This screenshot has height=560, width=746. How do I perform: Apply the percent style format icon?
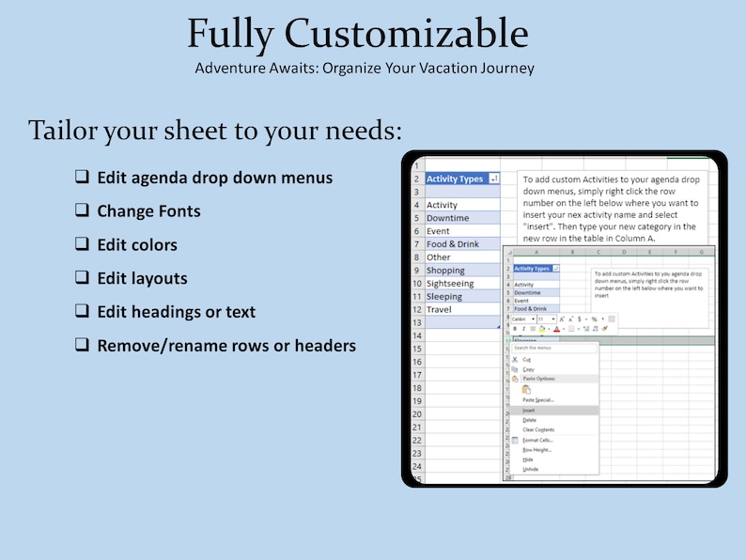594,319
